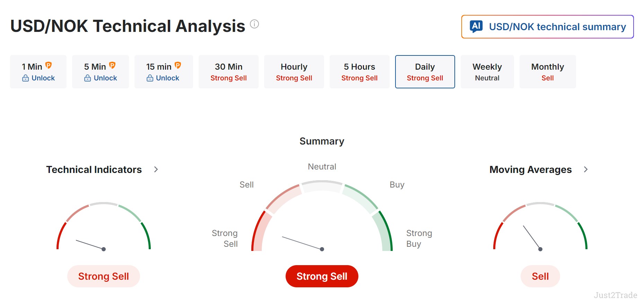The width and height of the screenshot is (644, 305).
Task: Open the USD/NOK technical summary button
Action: tap(548, 27)
